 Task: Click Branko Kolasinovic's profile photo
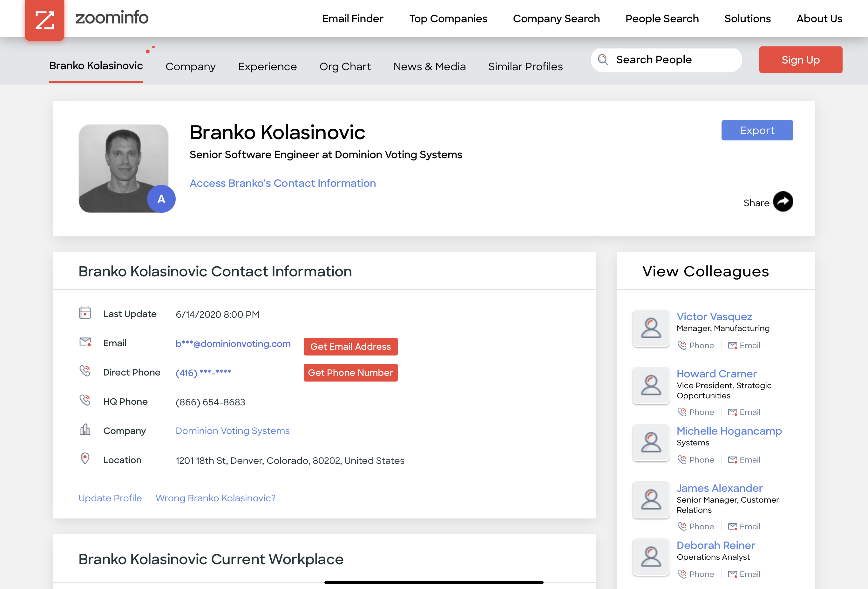[124, 168]
